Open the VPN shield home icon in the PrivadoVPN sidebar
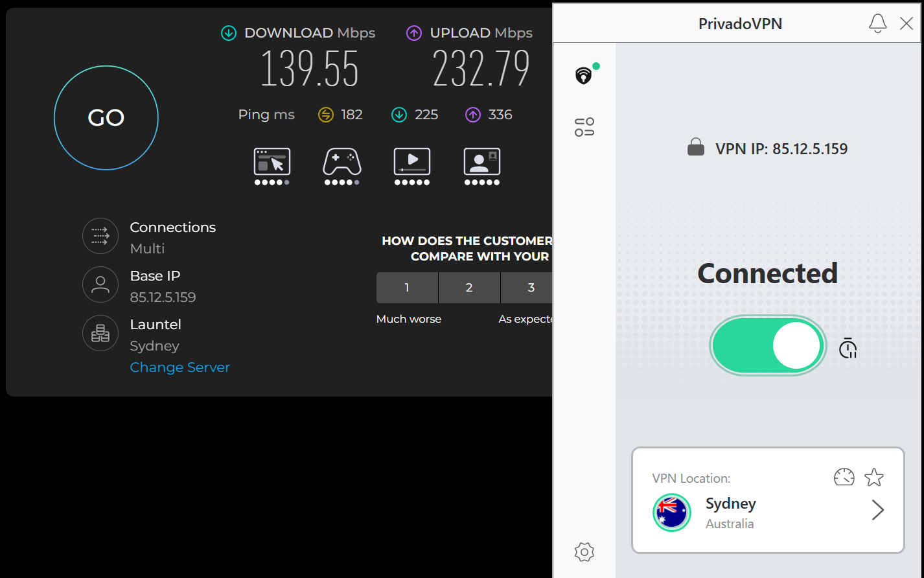The image size is (924, 578). [584, 76]
